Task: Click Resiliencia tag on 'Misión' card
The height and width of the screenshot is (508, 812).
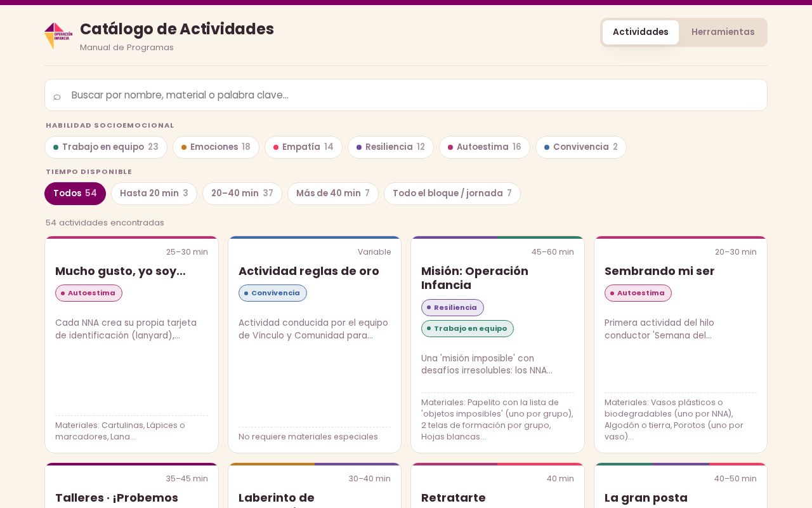Action: (x=452, y=307)
